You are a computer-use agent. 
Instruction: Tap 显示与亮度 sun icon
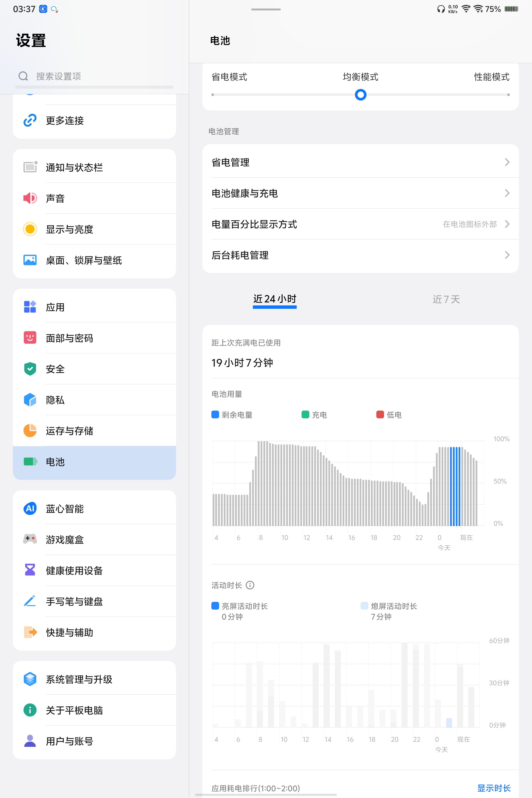[30, 229]
